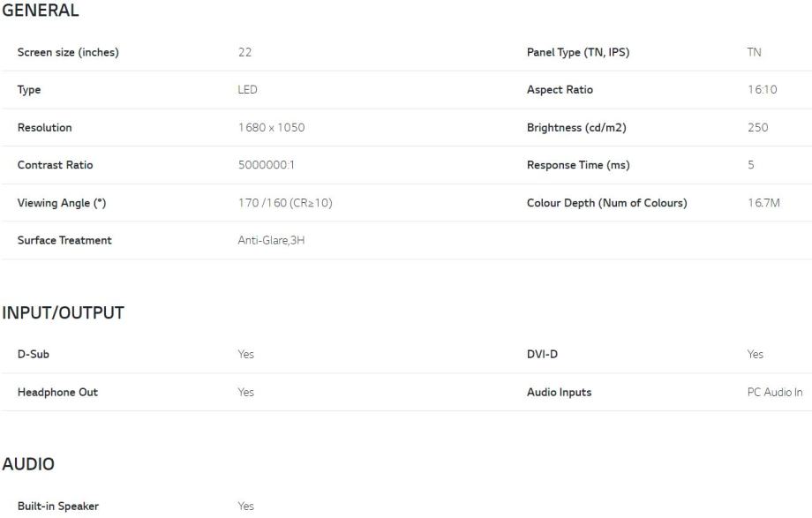
Task: Click the AUDIO section heading
Action: (x=28, y=464)
